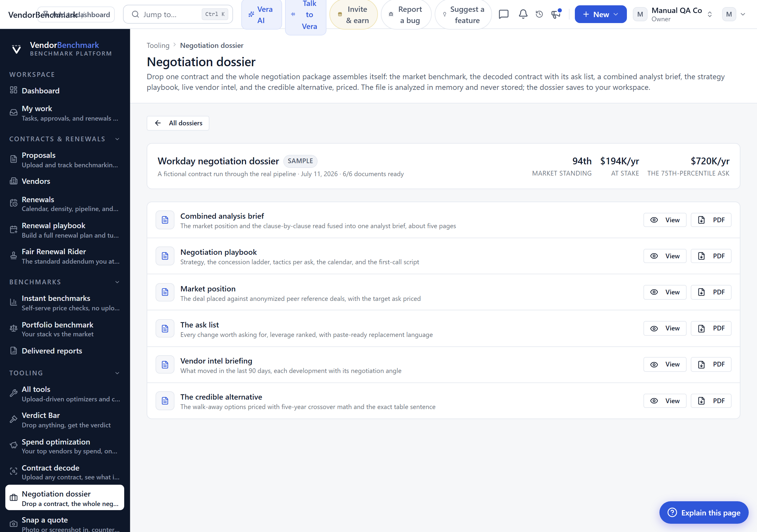Open the notifications bell icon
This screenshot has width=757, height=532.
tap(523, 14)
